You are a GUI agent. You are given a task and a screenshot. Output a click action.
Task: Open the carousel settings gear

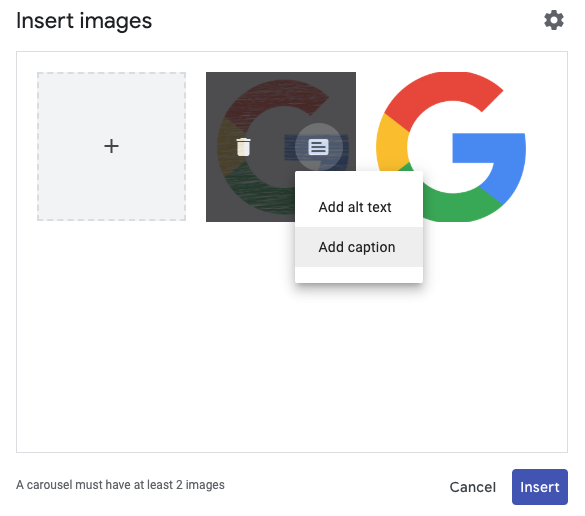coord(554,20)
